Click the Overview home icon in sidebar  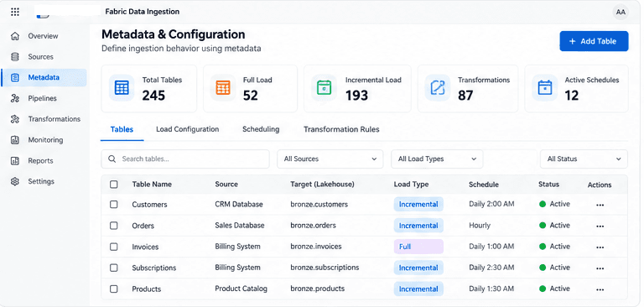(x=15, y=36)
